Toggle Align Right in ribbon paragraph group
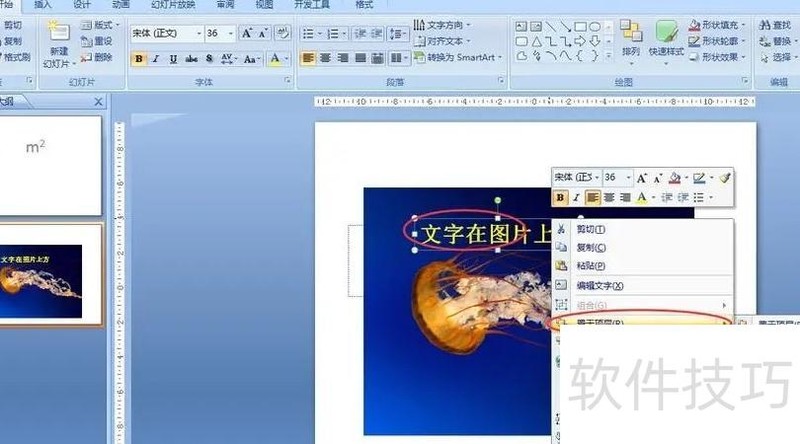 coord(343,58)
